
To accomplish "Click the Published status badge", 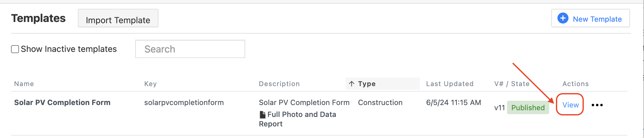I will tap(528, 107).
